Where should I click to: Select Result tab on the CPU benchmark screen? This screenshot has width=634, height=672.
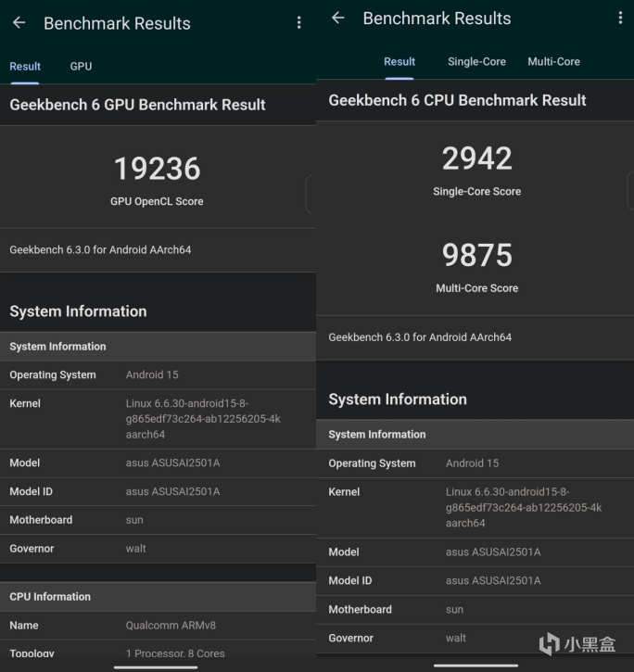click(x=399, y=62)
